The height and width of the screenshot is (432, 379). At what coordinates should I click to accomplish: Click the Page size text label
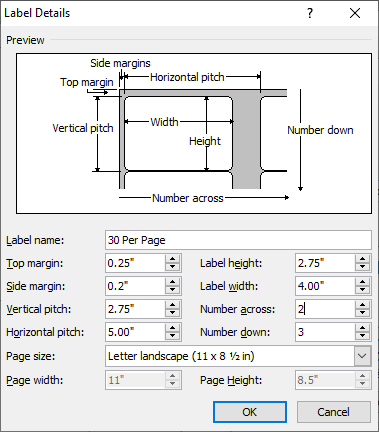[31, 356]
